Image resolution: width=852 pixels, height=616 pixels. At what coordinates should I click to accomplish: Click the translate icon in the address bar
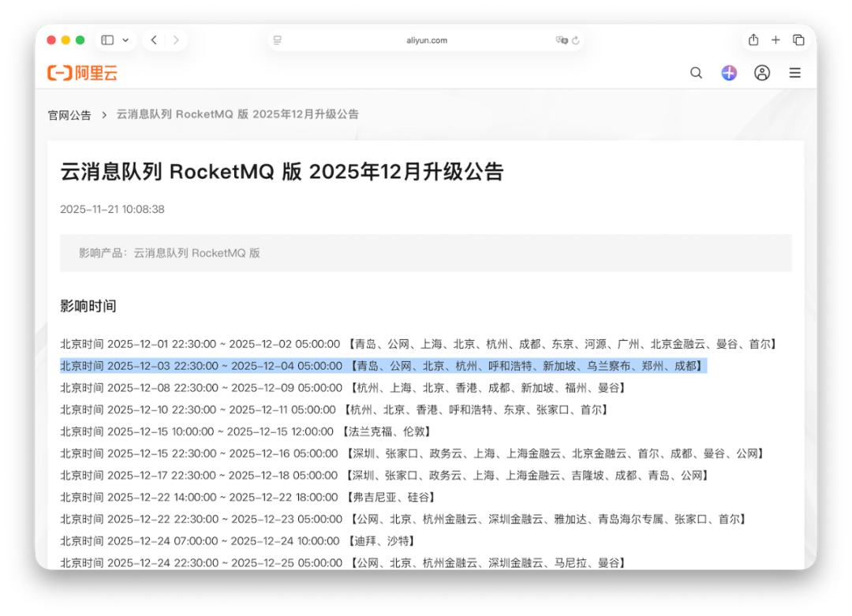click(562, 39)
